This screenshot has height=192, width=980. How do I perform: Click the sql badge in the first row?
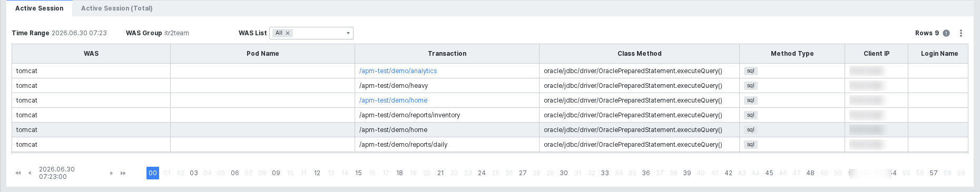click(751, 71)
